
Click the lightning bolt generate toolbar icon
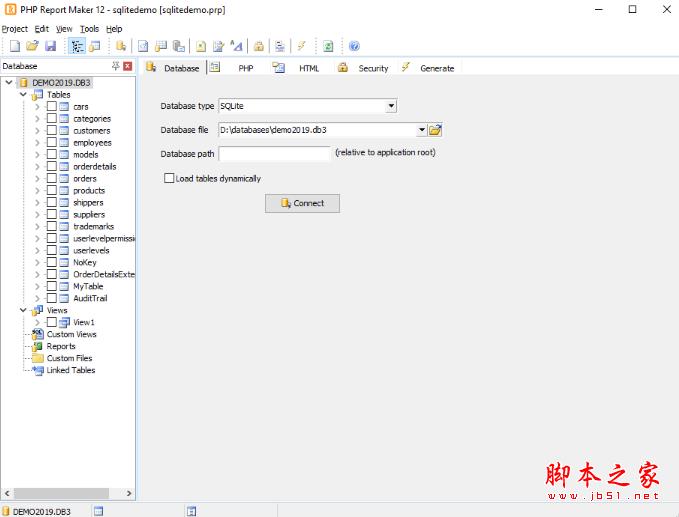[302, 46]
